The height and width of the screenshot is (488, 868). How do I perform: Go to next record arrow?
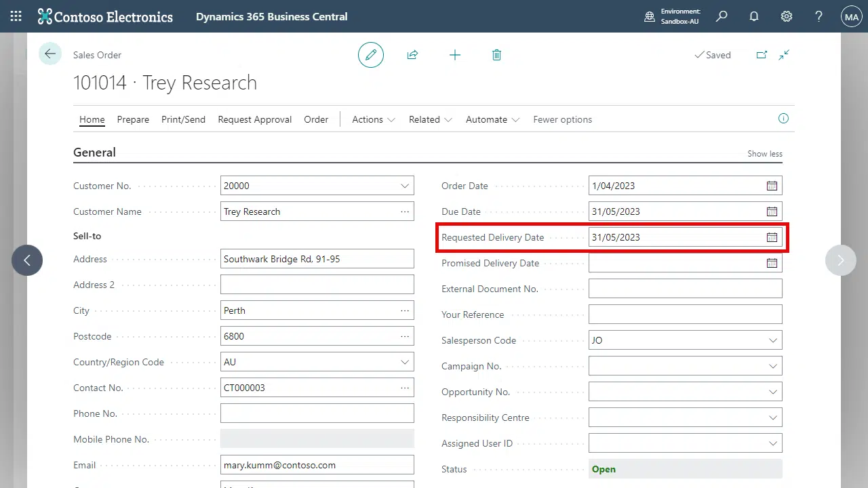[x=841, y=260]
